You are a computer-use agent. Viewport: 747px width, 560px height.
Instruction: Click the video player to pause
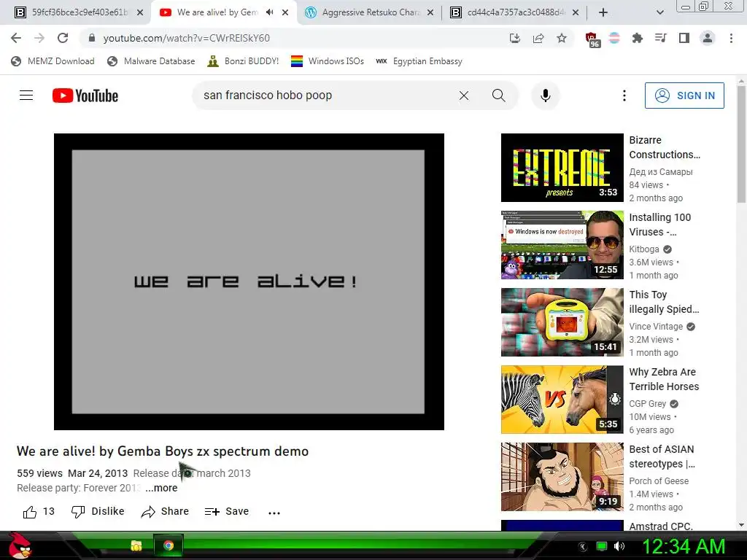tap(249, 281)
